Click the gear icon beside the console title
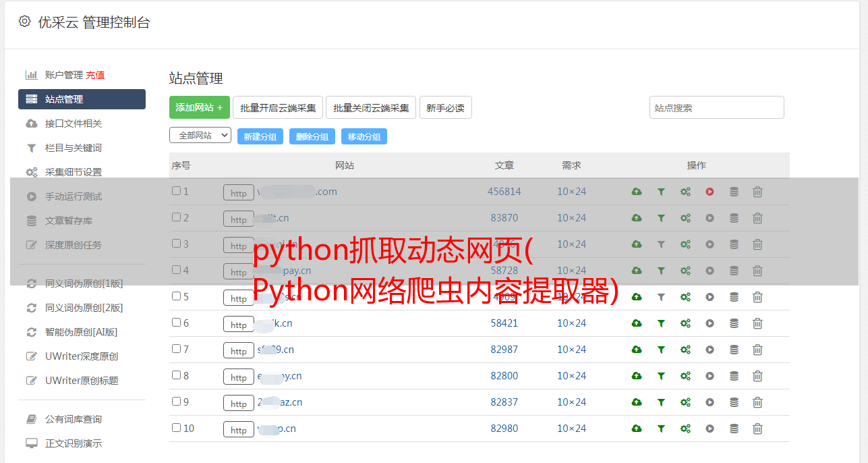Image resolution: width=868 pixels, height=463 pixels. [x=25, y=22]
